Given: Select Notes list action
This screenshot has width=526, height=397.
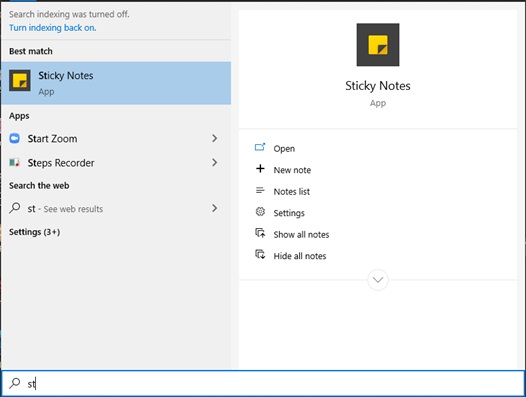Looking at the screenshot, I should 292,192.
